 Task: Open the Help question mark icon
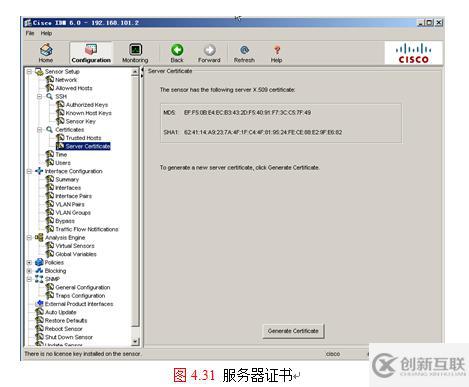tap(276, 53)
